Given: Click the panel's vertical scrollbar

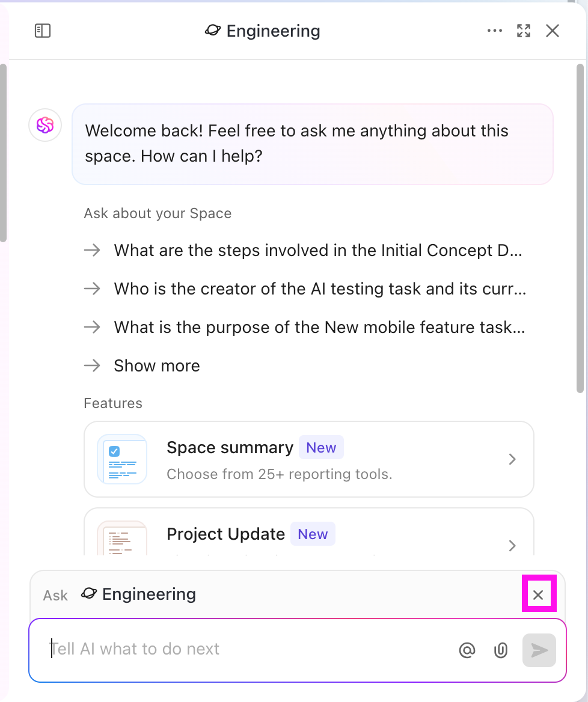Looking at the screenshot, I should [580, 228].
